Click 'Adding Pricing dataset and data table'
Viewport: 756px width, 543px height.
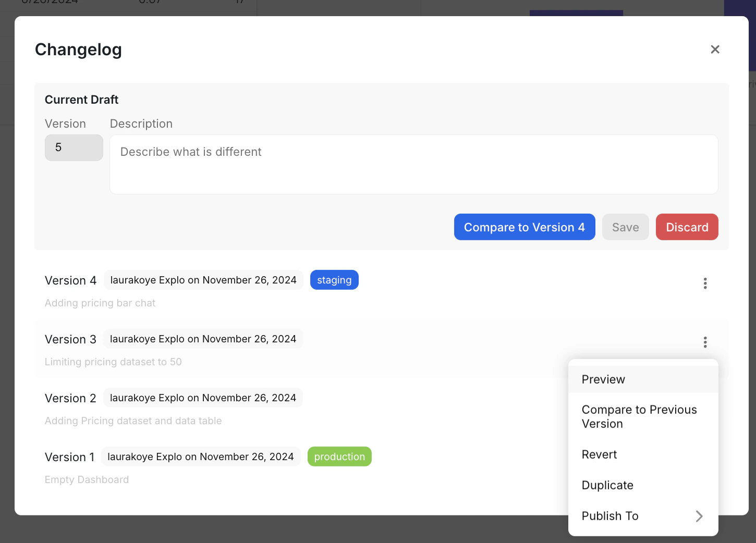133,421
